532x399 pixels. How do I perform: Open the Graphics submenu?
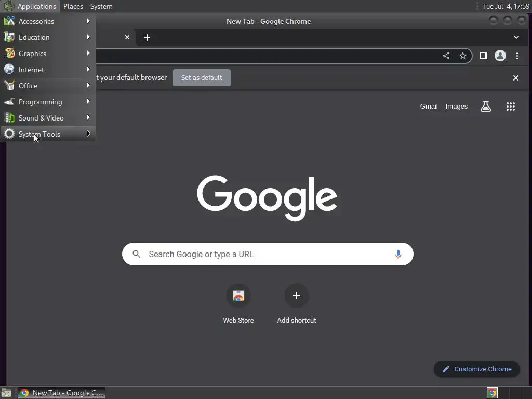pos(48,54)
